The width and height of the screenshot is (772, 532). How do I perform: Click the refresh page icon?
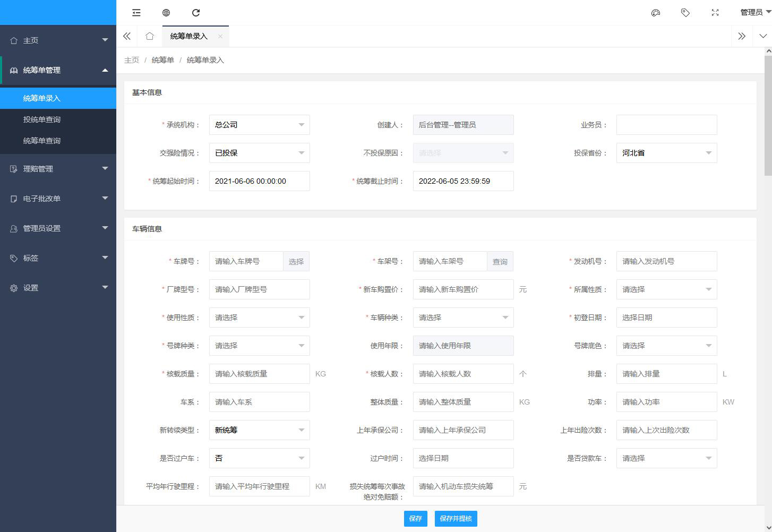(196, 13)
